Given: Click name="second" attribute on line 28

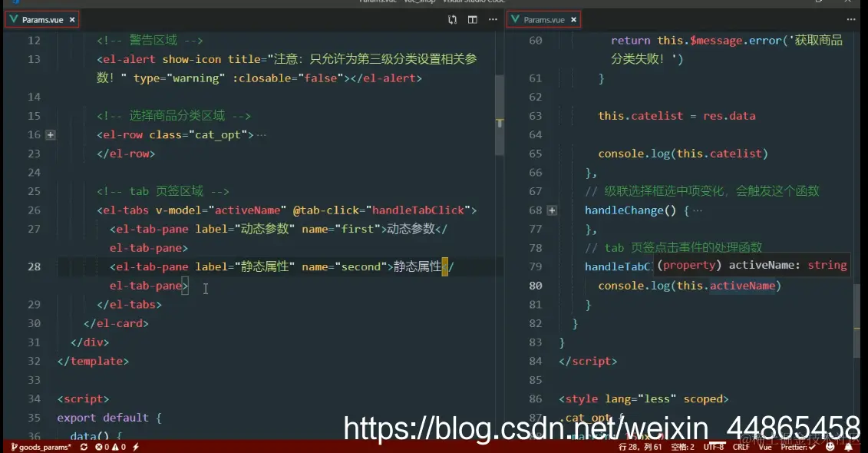Looking at the screenshot, I should pyautogui.click(x=345, y=267).
